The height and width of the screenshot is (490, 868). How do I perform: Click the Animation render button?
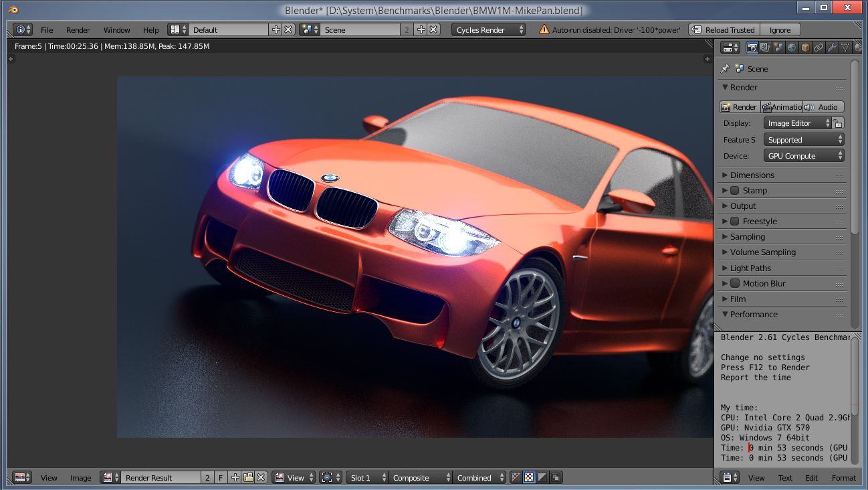pyautogui.click(x=781, y=107)
